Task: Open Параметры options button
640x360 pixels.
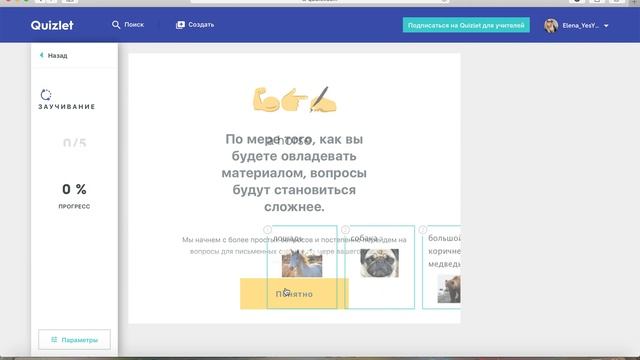Action: 74,340
